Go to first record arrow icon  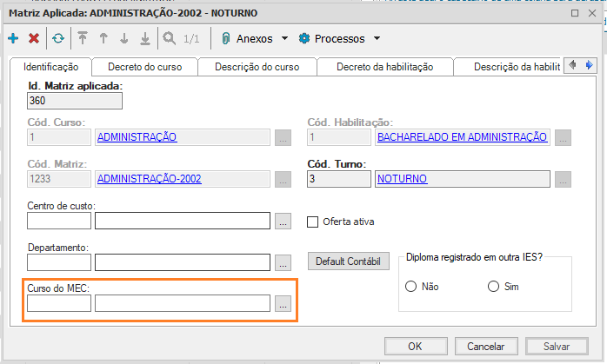(x=83, y=38)
